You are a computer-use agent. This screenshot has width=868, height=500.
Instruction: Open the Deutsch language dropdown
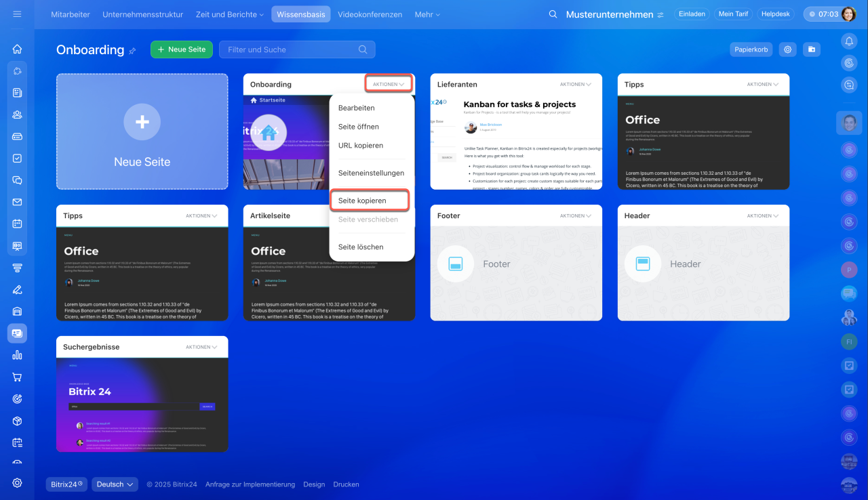coord(115,484)
